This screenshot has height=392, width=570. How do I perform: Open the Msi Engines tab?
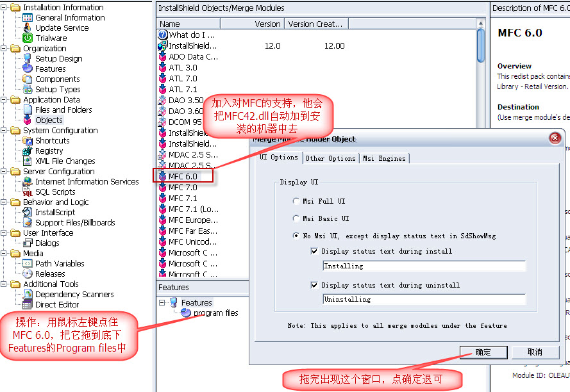point(384,158)
